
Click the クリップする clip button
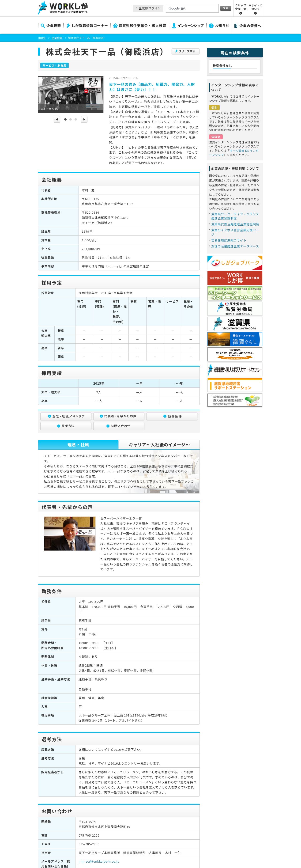point(185,51)
